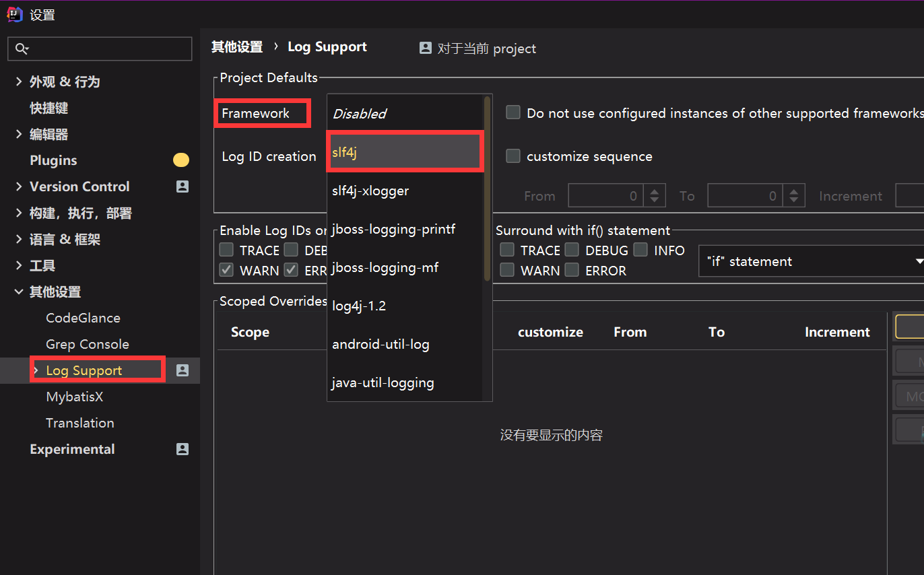
Task: Click the From spinner arrows in Log ID creation
Action: (655, 196)
